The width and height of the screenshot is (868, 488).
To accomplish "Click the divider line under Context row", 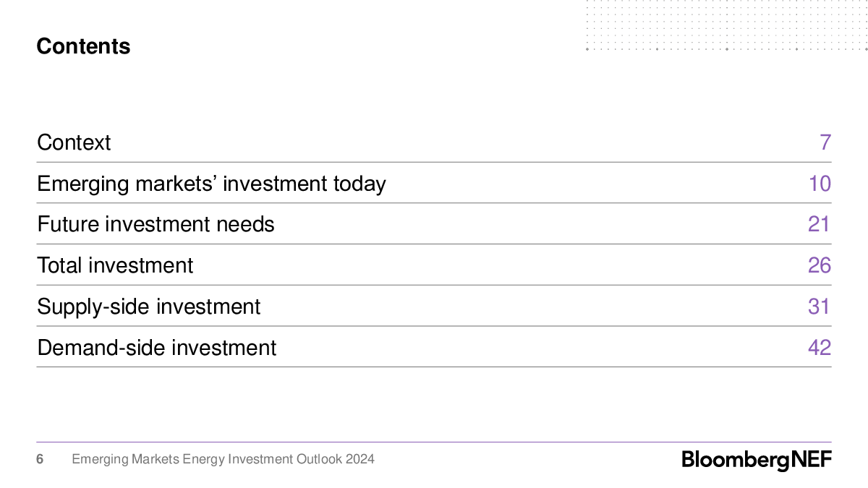I will [434, 162].
